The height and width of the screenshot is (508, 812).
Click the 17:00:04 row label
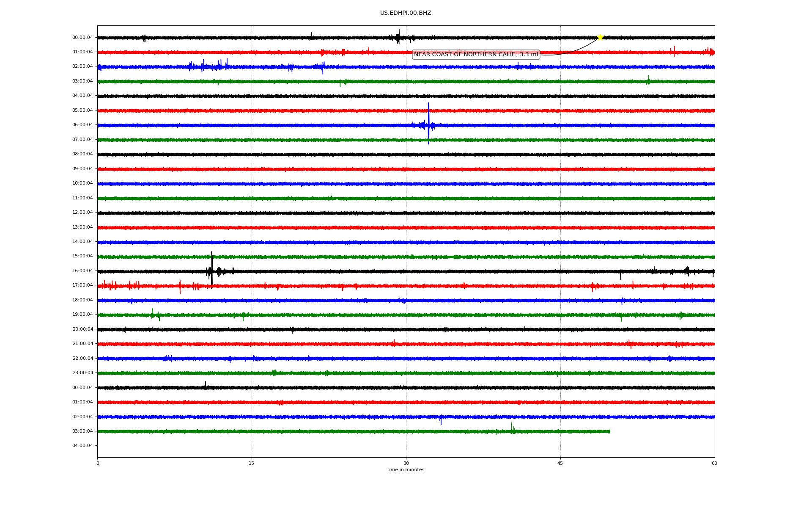(82, 285)
